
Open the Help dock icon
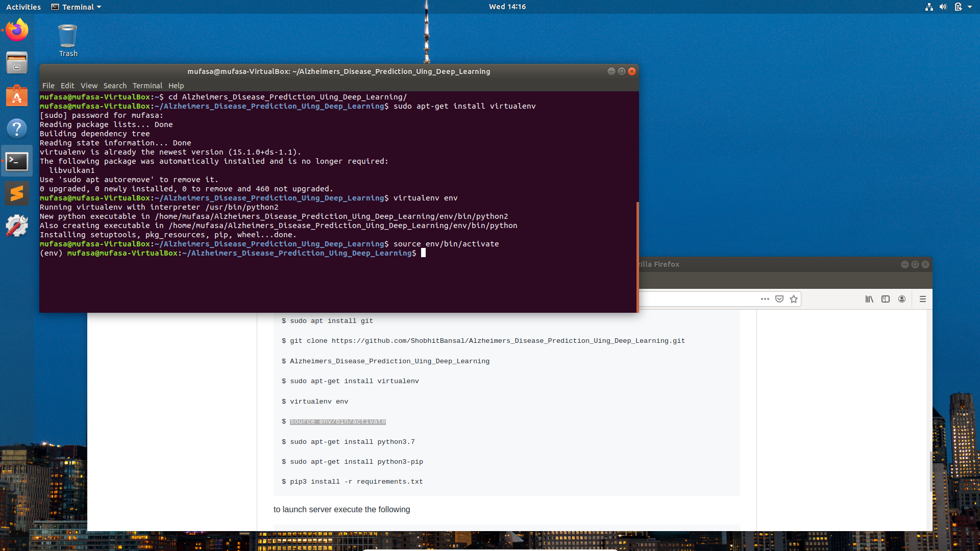pos(17,129)
